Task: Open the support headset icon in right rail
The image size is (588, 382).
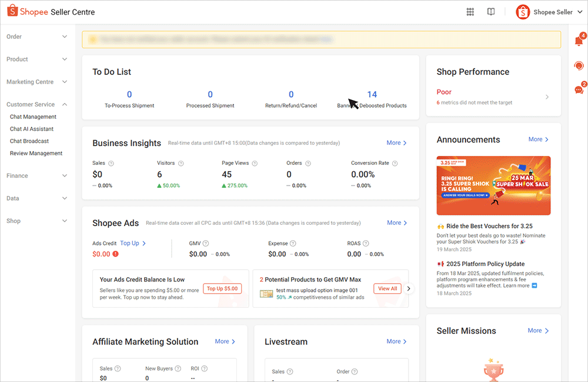Action: click(579, 66)
